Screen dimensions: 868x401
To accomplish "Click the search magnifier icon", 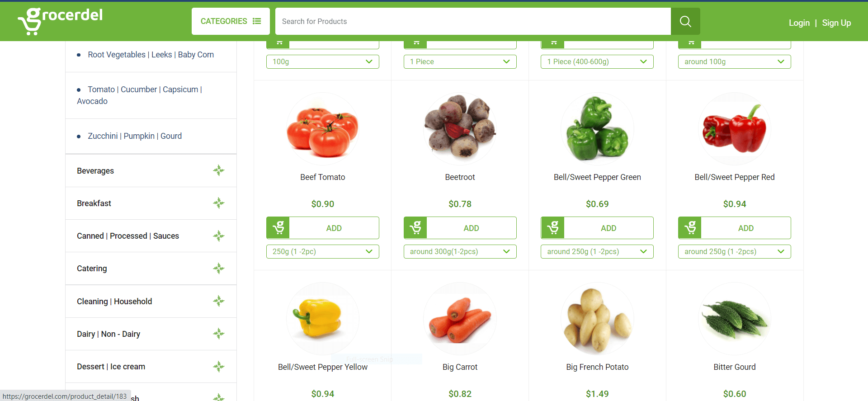I will (x=685, y=21).
